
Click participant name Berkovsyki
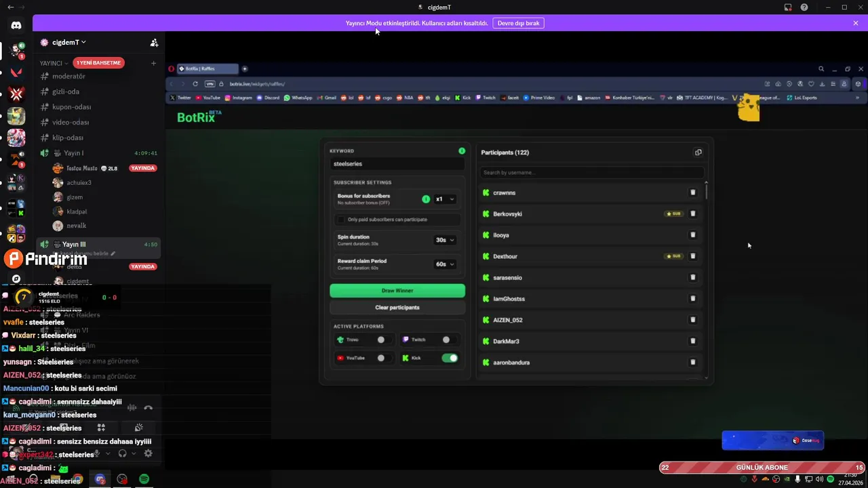coord(507,214)
